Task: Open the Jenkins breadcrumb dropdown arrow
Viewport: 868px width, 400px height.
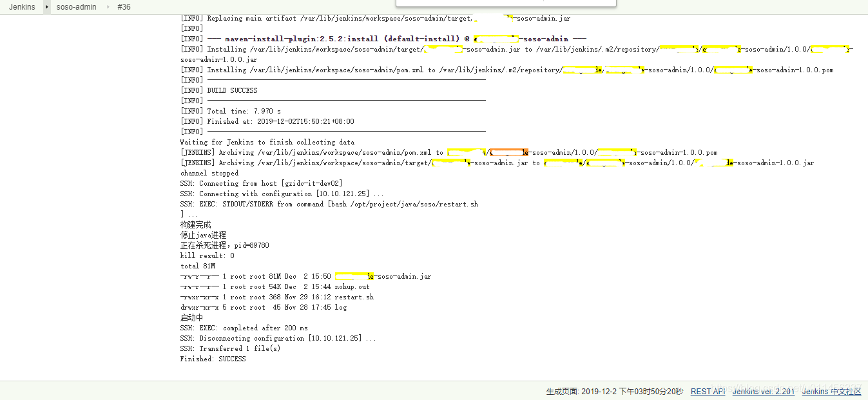Action: tap(46, 7)
